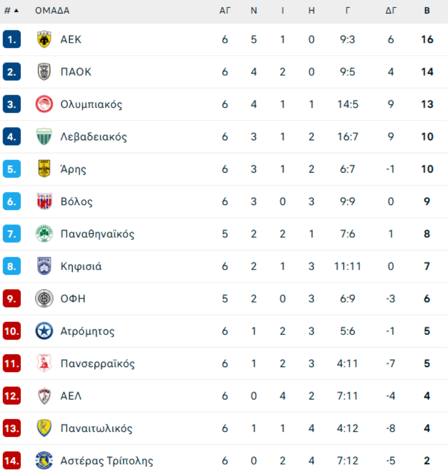This screenshot has height=476, width=448.
Task: Open the Βόλος team crest
Action: point(44,201)
